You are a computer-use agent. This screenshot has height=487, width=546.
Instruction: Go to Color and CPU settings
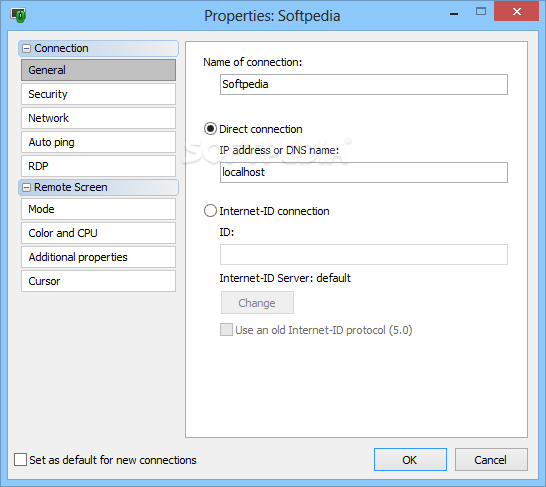point(98,233)
